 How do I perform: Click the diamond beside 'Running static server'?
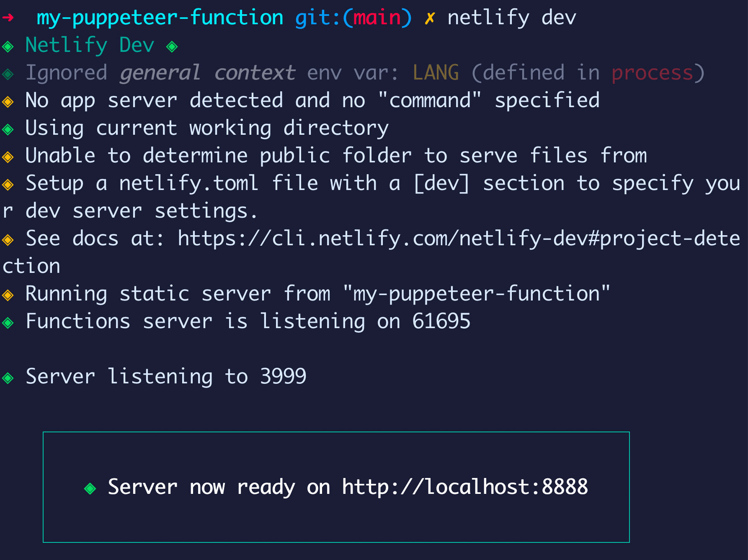[8, 295]
